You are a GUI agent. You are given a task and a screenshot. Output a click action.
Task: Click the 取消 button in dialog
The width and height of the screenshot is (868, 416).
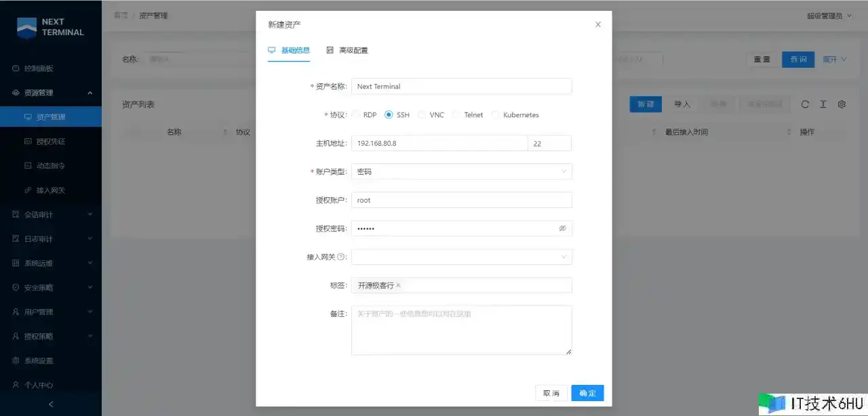coord(551,394)
